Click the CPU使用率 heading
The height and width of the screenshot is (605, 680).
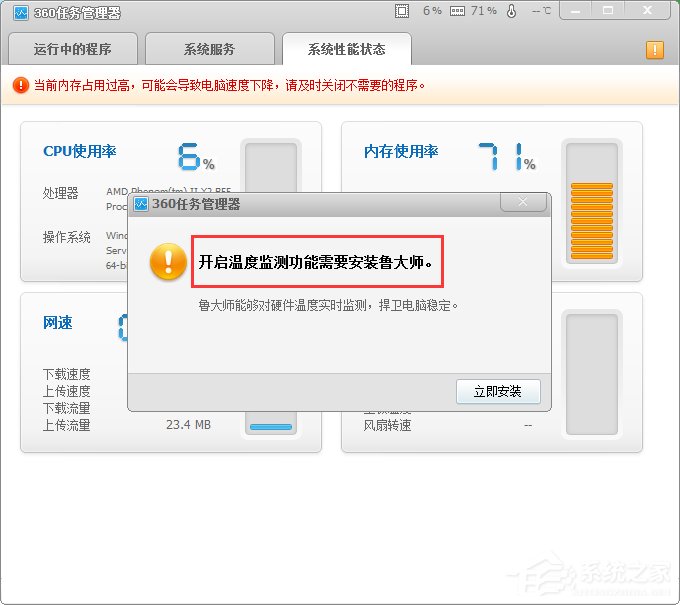(80, 151)
